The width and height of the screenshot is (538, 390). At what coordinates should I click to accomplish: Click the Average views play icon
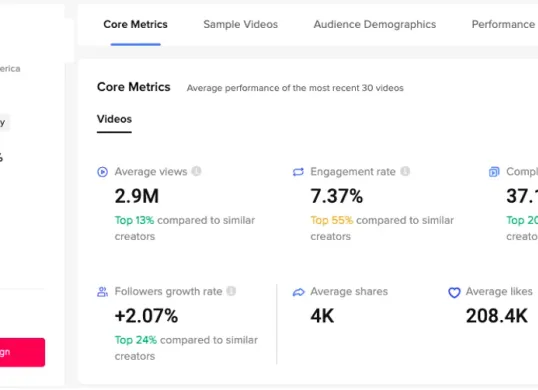tap(103, 172)
